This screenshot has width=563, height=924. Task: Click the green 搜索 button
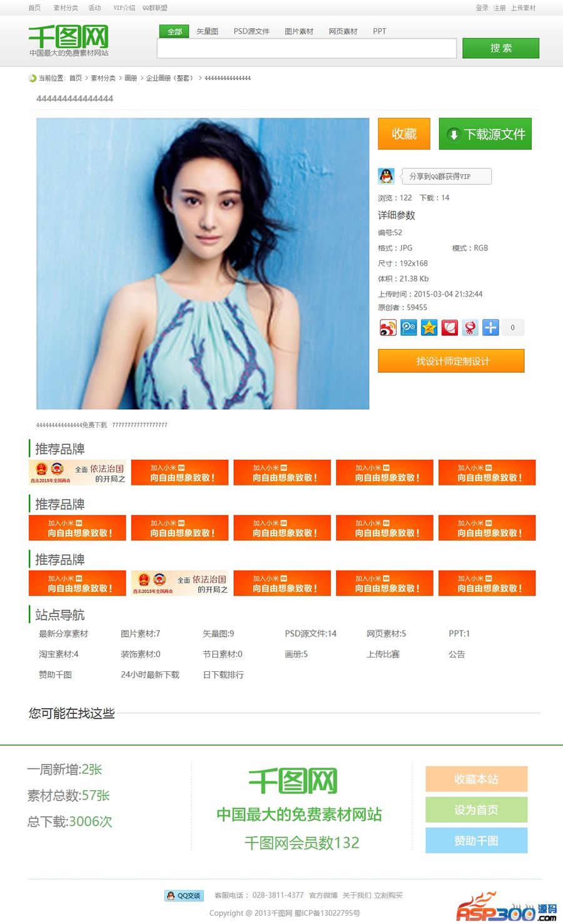click(500, 48)
